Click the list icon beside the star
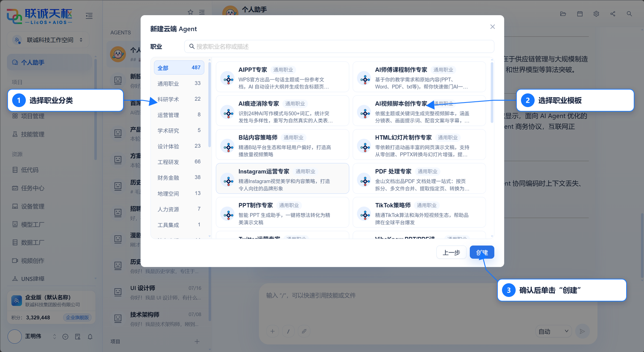The width and height of the screenshot is (644, 352). point(202,12)
